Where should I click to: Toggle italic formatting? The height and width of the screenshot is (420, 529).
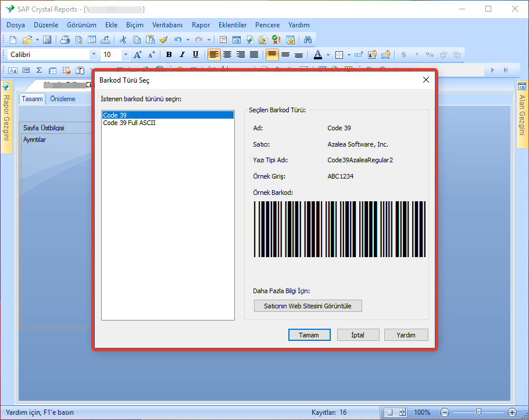[182, 55]
